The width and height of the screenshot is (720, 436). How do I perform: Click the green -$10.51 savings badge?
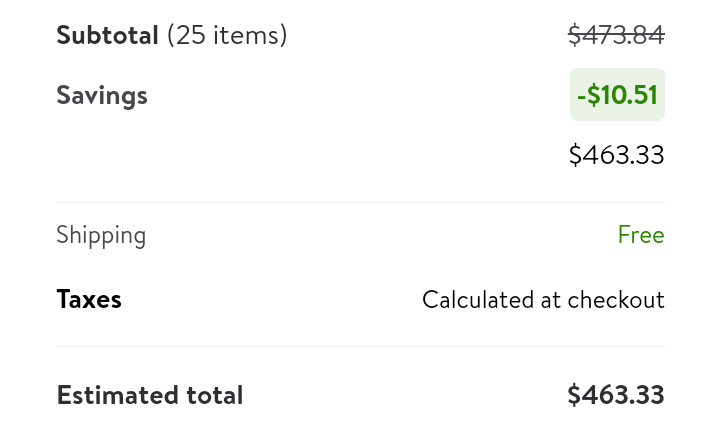tap(617, 96)
